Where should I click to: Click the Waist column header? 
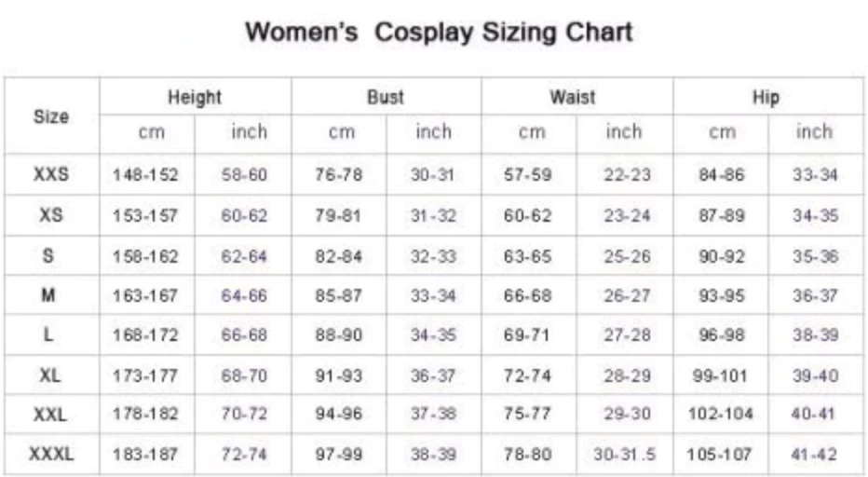pyautogui.click(x=574, y=97)
